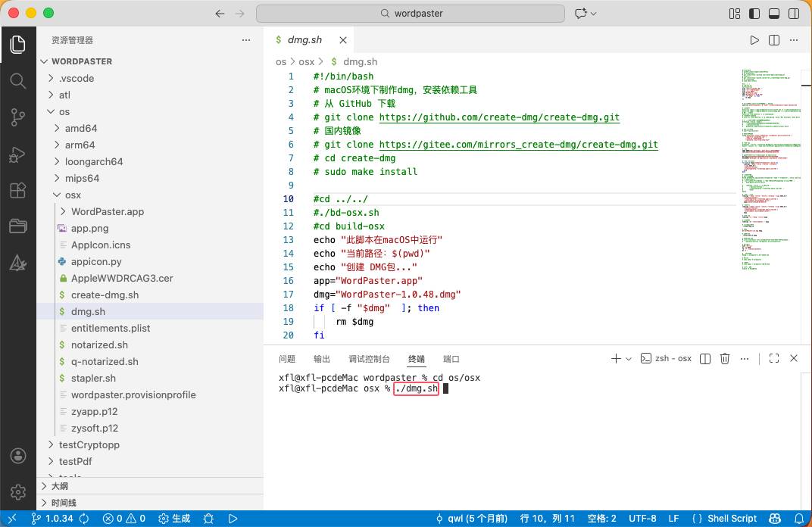Open the Search view in activity bar
This screenshot has width=812, height=527.
17,80
